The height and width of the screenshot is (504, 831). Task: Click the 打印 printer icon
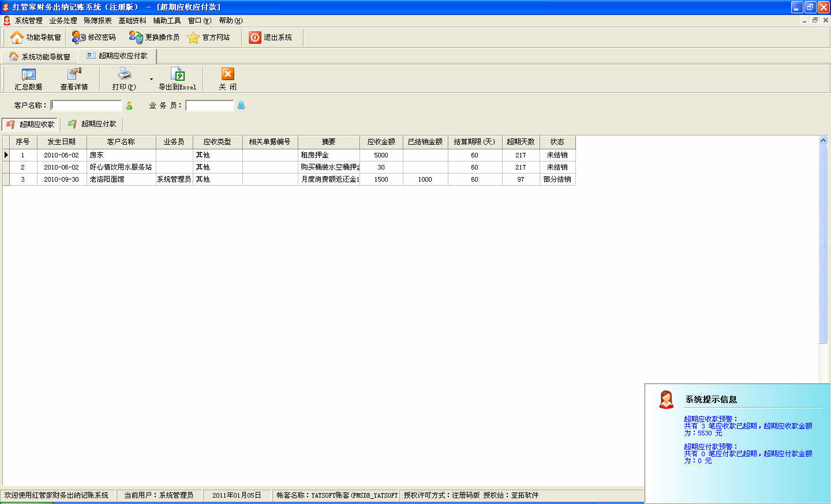[124, 74]
